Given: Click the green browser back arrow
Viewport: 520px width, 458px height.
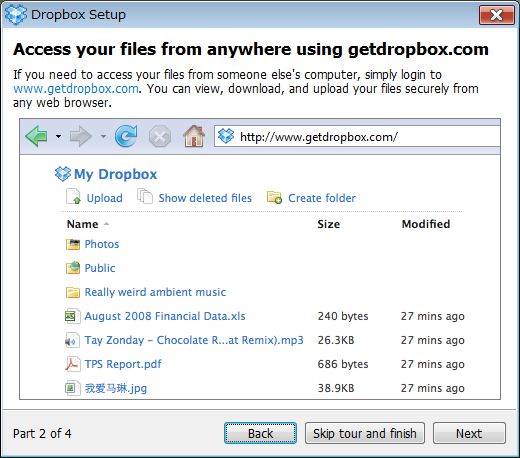Looking at the screenshot, I should coord(36,136).
